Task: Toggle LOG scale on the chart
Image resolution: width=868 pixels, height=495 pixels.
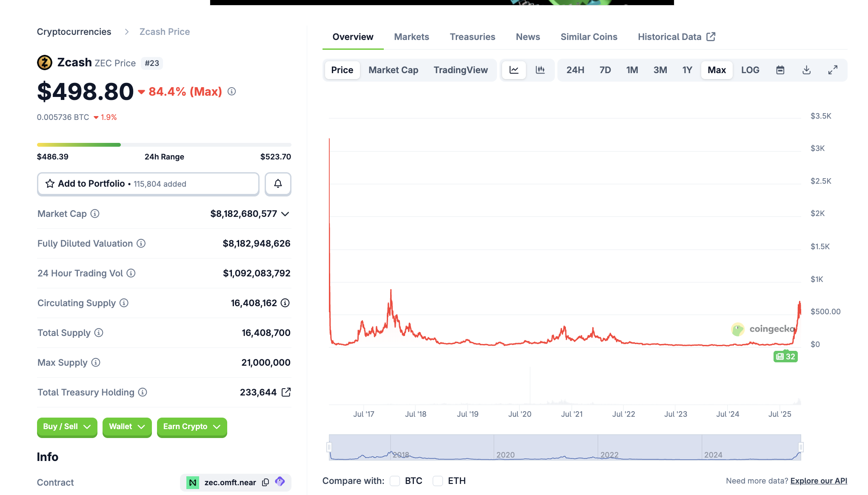Action: tap(750, 70)
